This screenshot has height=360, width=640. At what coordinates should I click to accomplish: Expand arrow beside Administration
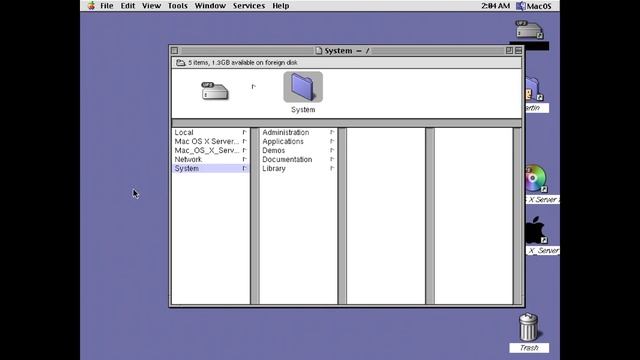(x=332, y=132)
